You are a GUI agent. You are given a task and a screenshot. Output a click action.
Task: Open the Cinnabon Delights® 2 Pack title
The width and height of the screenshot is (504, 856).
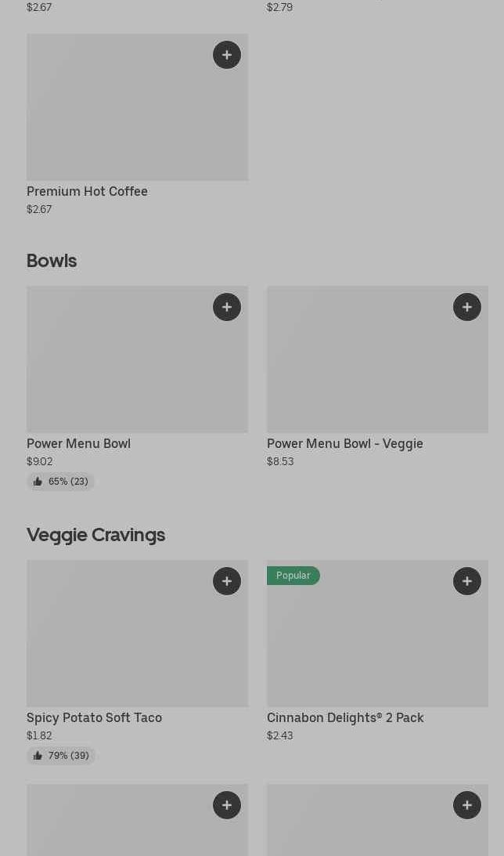click(345, 717)
